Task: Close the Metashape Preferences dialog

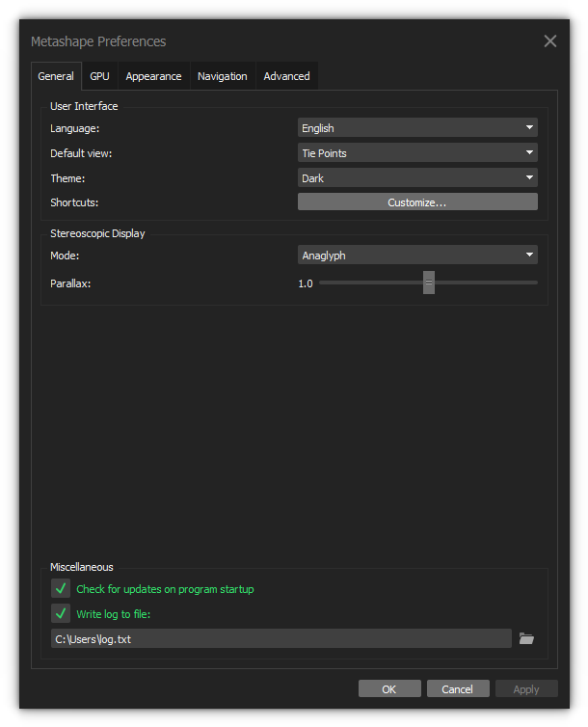Action: pos(550,41)
